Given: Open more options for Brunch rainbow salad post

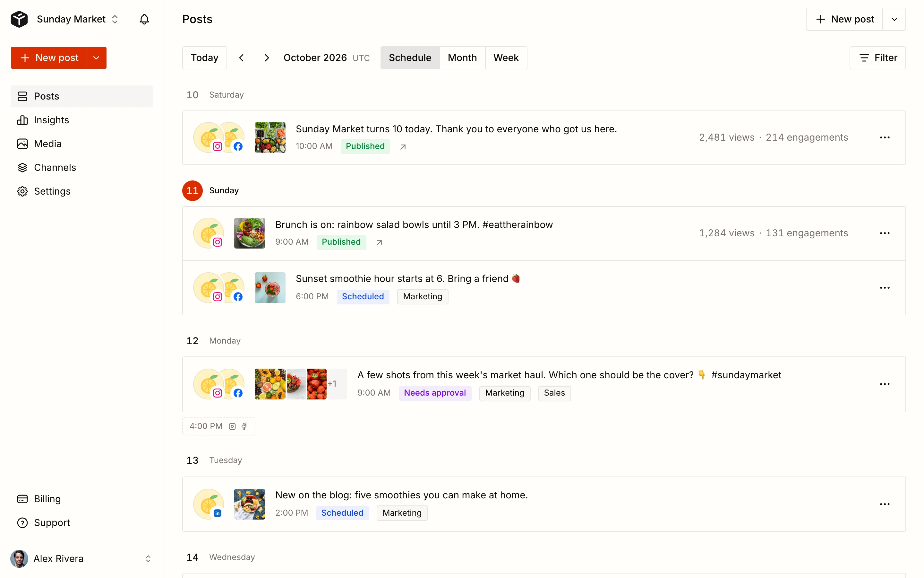Looking at the screenshot, I should 885,233.
